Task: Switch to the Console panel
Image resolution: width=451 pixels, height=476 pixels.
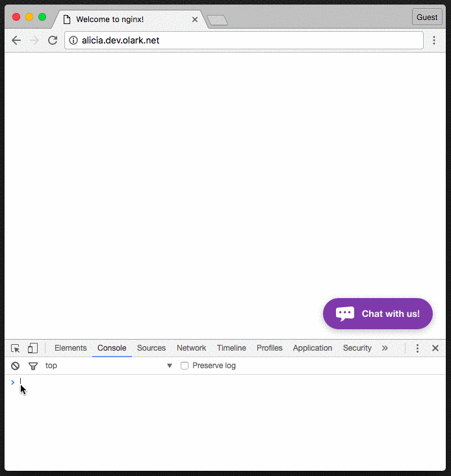Action: 112,348
